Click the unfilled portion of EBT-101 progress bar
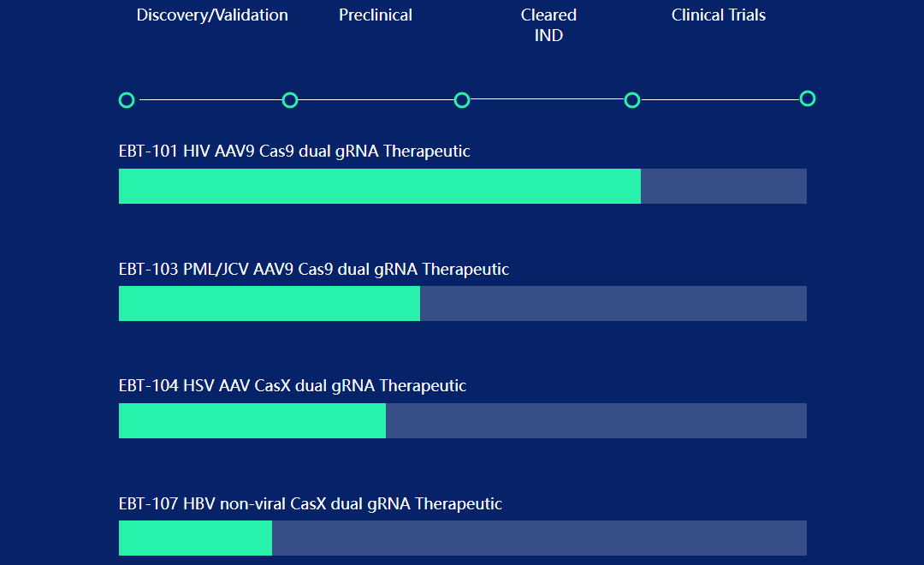 coord(724,187)
